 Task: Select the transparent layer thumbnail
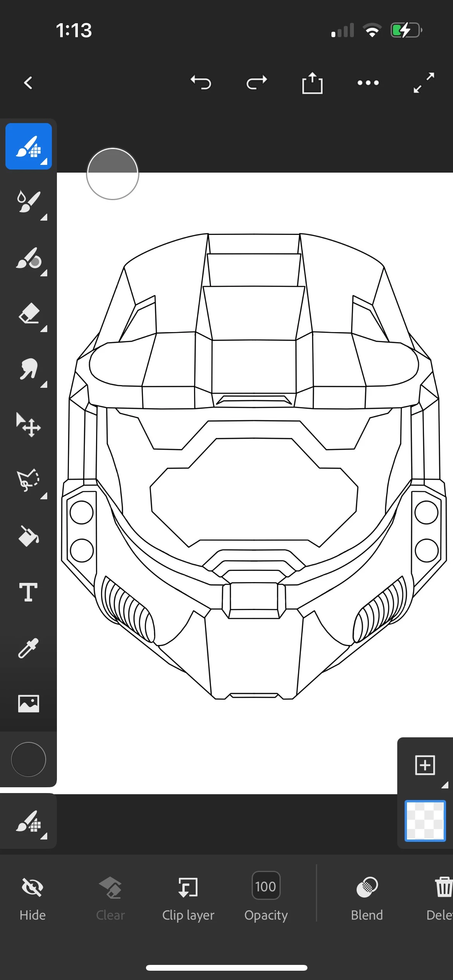click(x=425, y=821)
